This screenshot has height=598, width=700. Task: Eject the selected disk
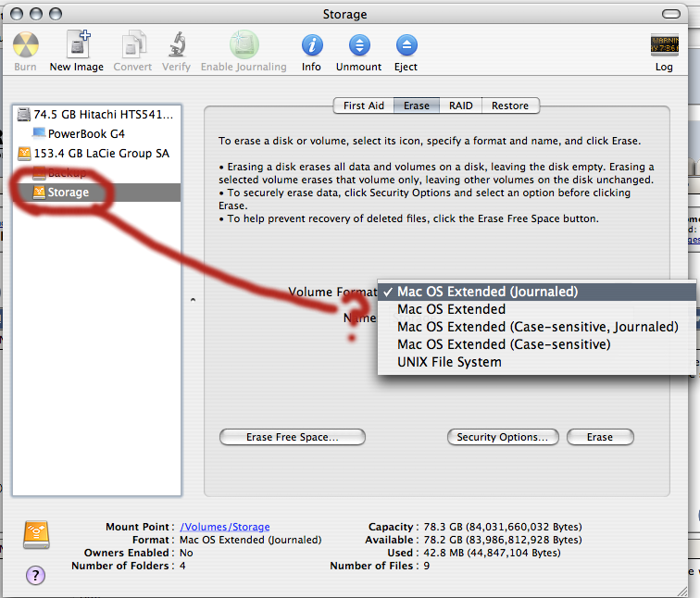click(406, 45)
